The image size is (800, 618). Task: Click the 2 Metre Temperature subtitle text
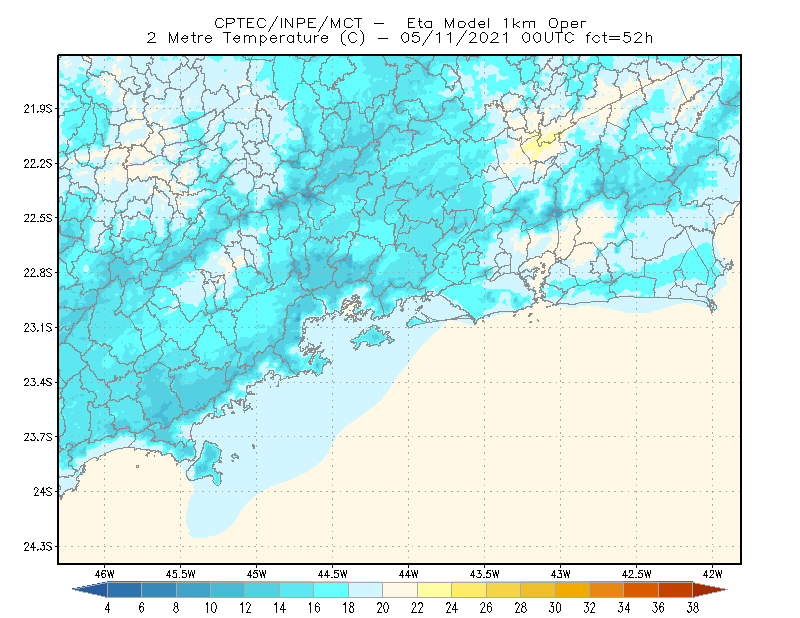point(238,38)
